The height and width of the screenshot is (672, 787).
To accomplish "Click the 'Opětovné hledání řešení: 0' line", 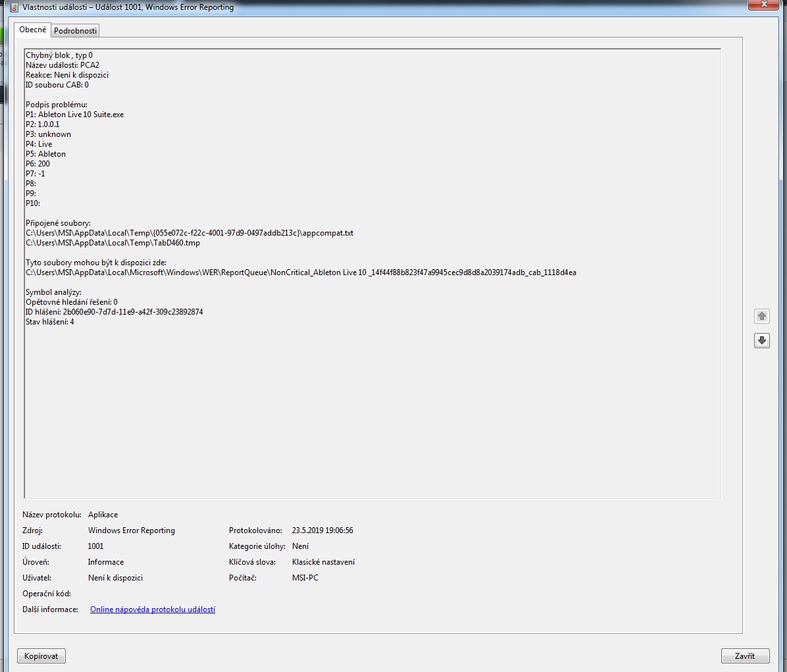I will pyautogui.click(x=71, y=302).
